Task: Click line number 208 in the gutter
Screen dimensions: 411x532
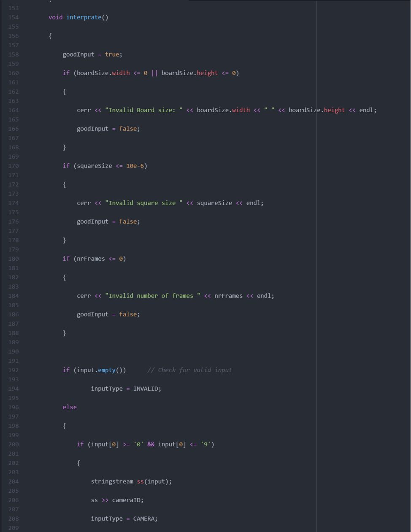Action: [14, 518]
